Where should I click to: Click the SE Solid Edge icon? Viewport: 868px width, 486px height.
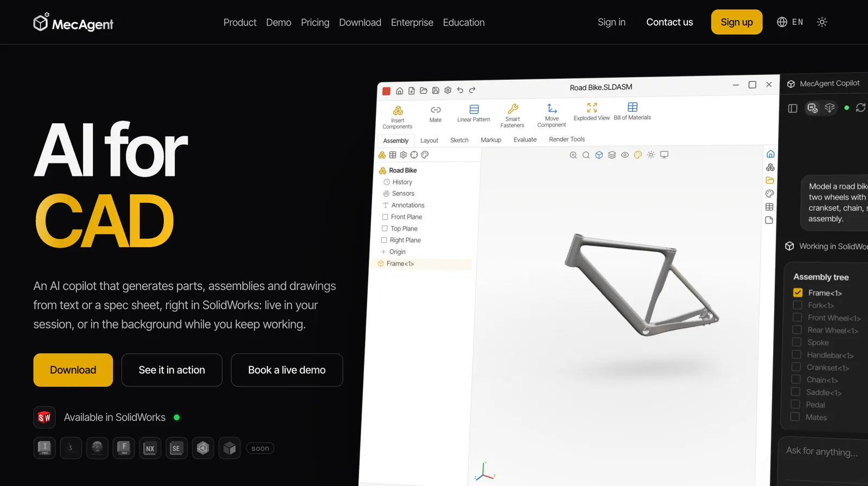point(176,449)
